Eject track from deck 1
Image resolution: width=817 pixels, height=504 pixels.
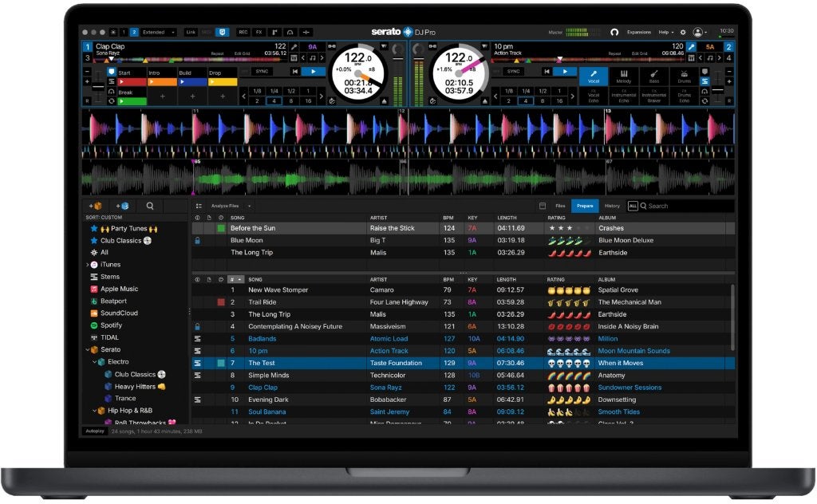[384, 101]
